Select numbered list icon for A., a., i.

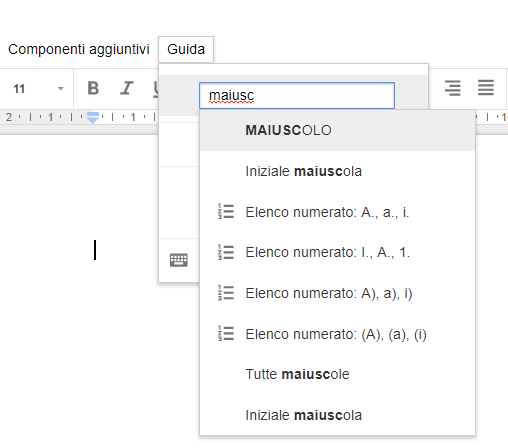[226, 211]
